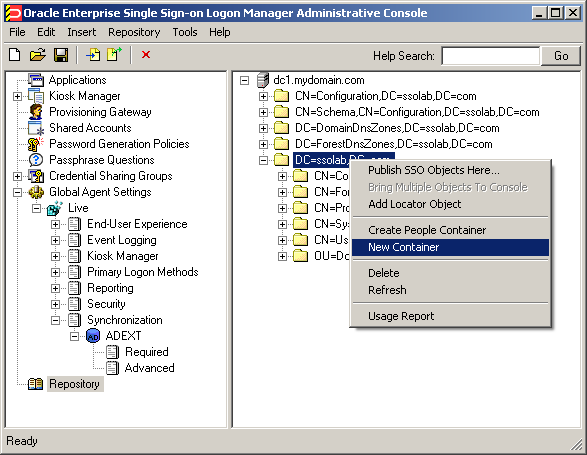This screenshot has height=455, width=587.
Task: Collapse the ADEXT node
Action: click(74, 336)
